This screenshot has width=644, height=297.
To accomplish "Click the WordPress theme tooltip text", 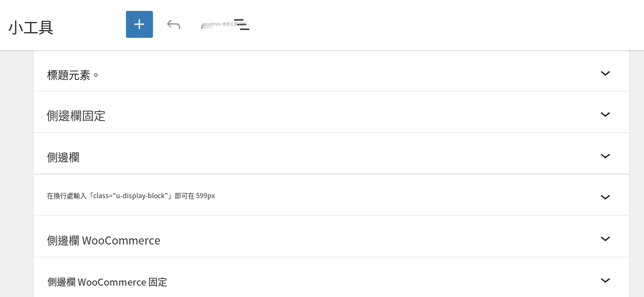I will pyautogui.click(x=224, y=24).
